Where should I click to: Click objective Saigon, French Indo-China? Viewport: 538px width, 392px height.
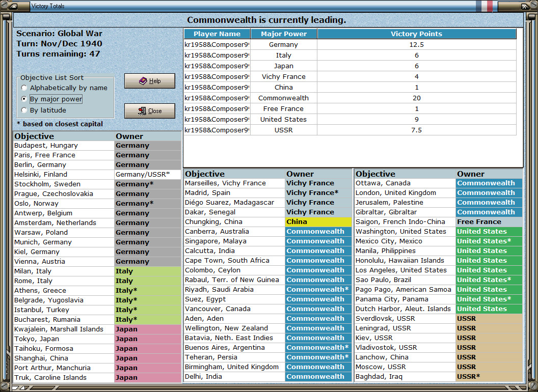pyautogui.click(x=405, y=222)
